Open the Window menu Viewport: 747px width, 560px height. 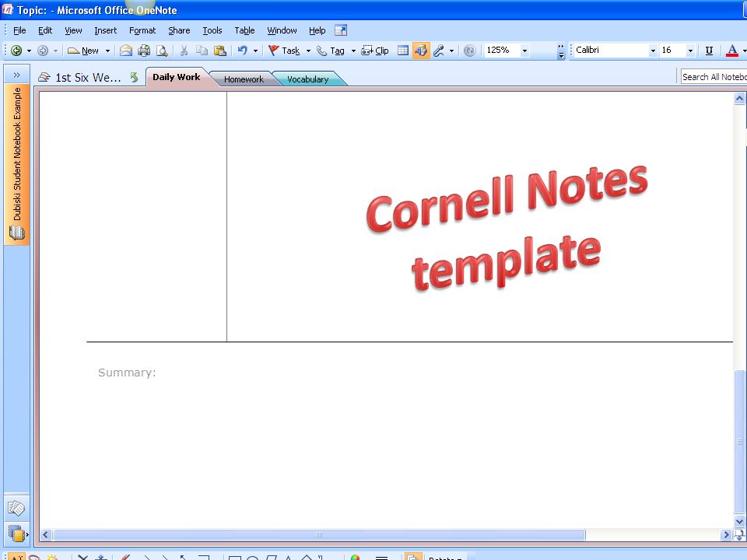pyautogui.click(x=282, y=30)
